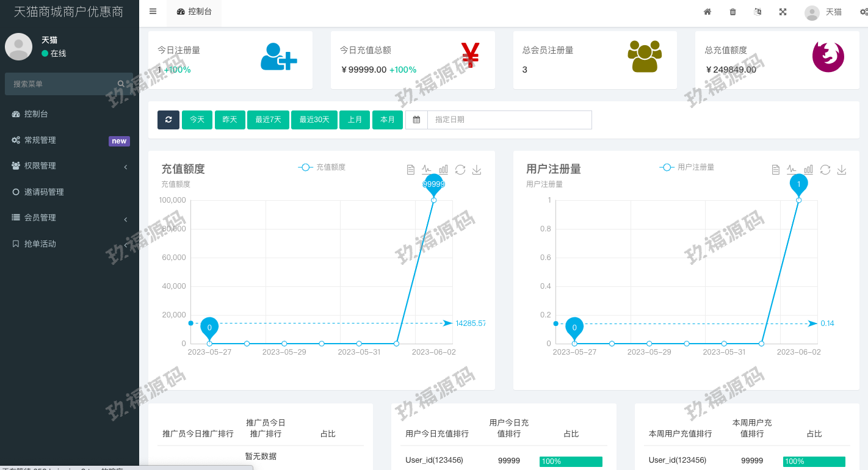Toggle the 充值额度 legend series
868x470 pixels.
[322, 167]
